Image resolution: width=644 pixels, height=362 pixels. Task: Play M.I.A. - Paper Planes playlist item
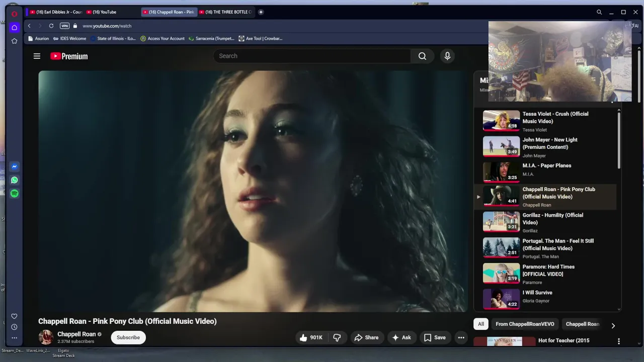pyautogui.click(x=546, y=171)
